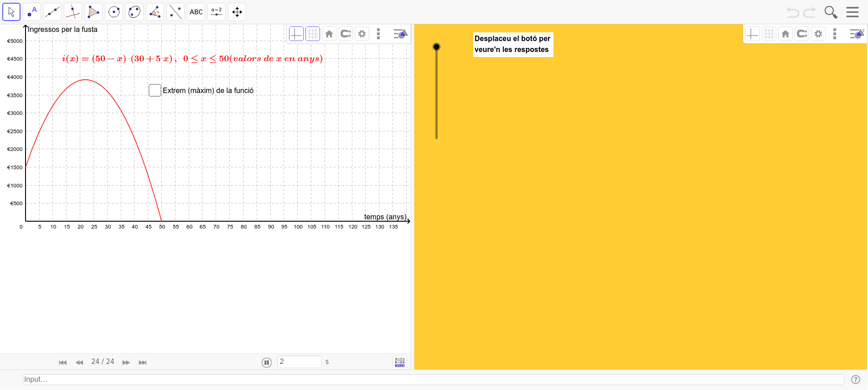Reset left view with home icon
Screen dimensions: 868x390
coord(329,34)
